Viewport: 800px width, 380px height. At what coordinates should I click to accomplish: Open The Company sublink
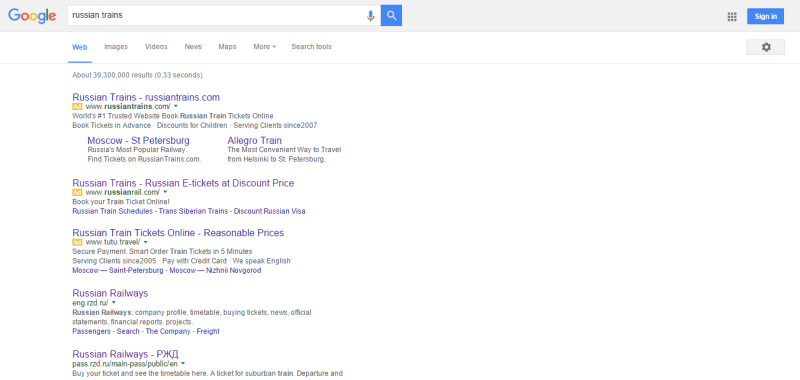(x=168, y=332)
